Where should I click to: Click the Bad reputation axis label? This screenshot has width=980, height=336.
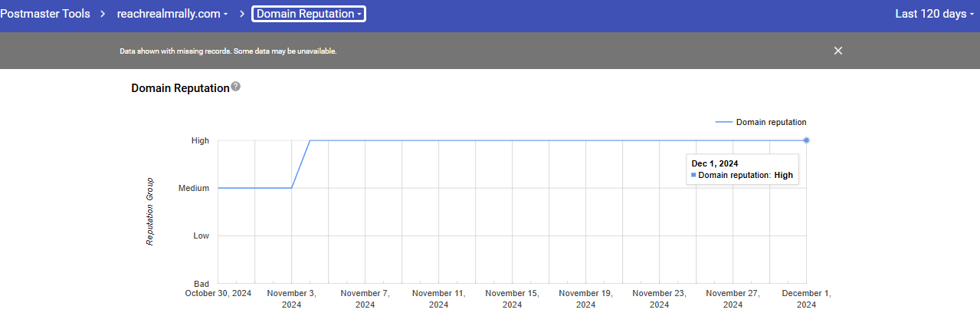pyautogui.click(x=202, y=284)
